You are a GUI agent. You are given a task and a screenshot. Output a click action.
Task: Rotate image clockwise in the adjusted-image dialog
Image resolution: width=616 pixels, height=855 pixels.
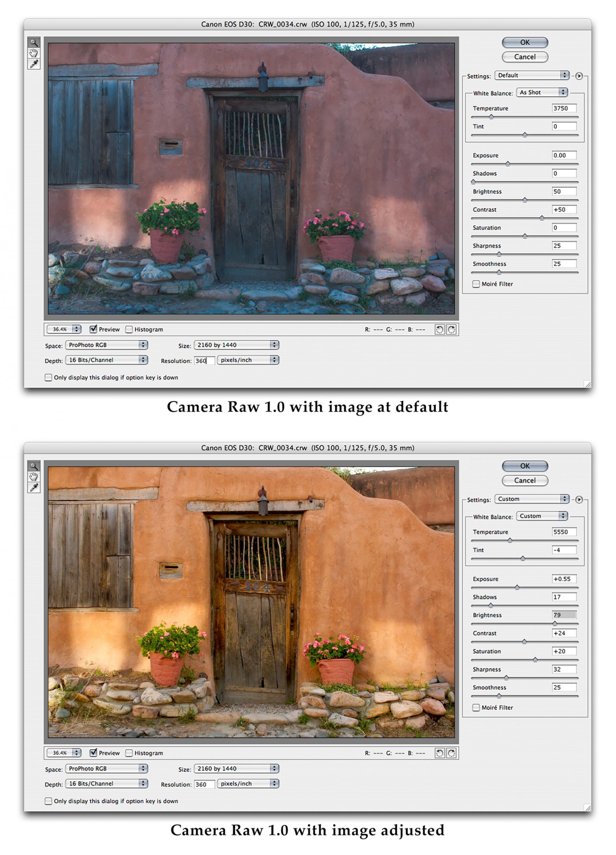pos(451,753)
